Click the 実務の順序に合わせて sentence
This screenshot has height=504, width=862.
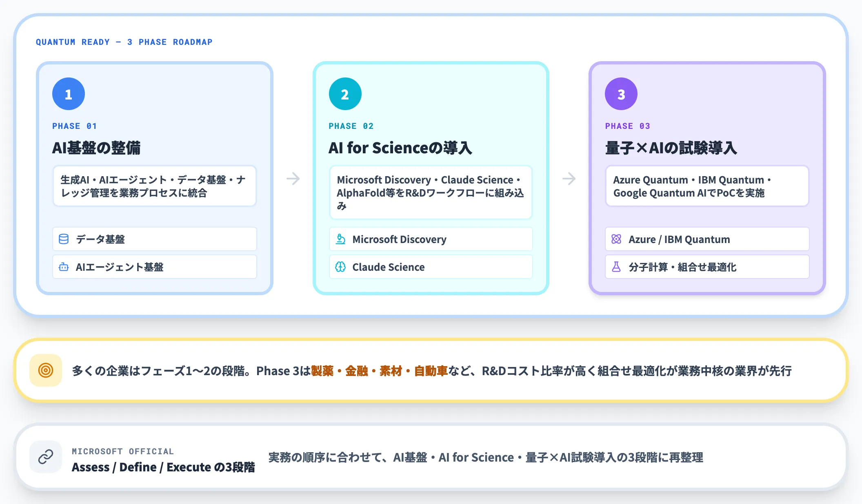click(486, 458)
